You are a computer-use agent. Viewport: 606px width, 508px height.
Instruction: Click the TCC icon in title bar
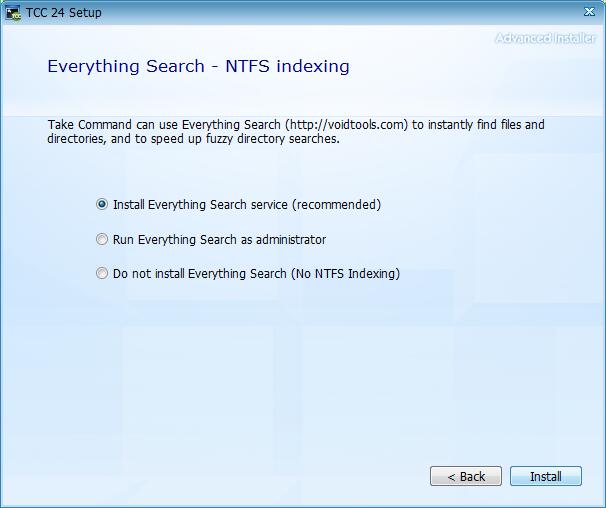[x=13, y=13]
